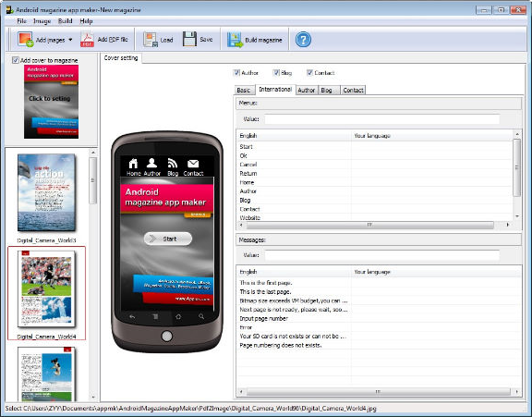Toggle the Blog checkbox
This screenshot has height=417, width=532.
(x=276, y=72)
